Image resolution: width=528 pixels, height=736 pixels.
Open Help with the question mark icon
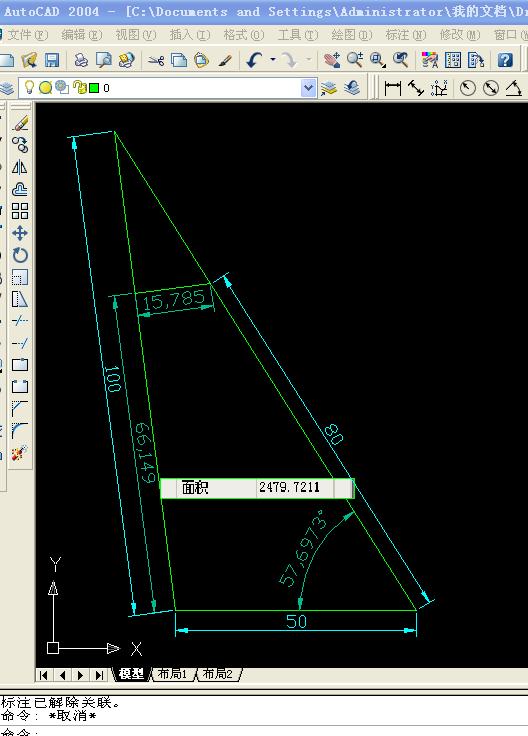click(505, 60)
